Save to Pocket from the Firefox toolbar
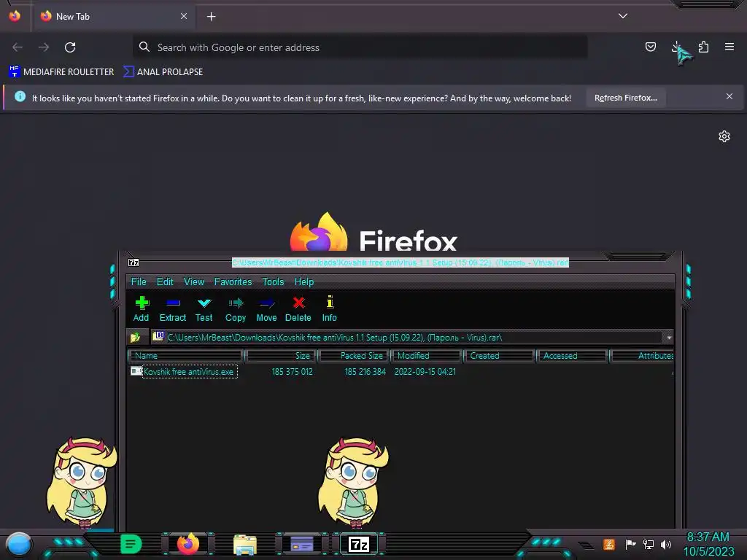 (650, 47)
